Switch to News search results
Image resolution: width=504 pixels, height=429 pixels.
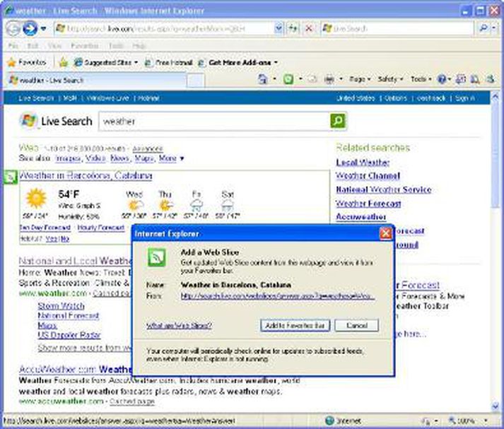pyautogui.click(x=120, y=158)
